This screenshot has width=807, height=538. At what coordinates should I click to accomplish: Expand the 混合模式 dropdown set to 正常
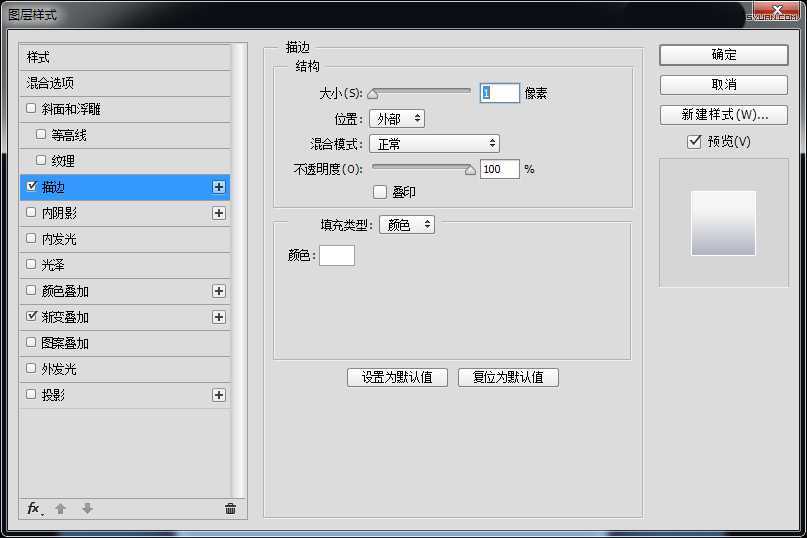[434, 144]
